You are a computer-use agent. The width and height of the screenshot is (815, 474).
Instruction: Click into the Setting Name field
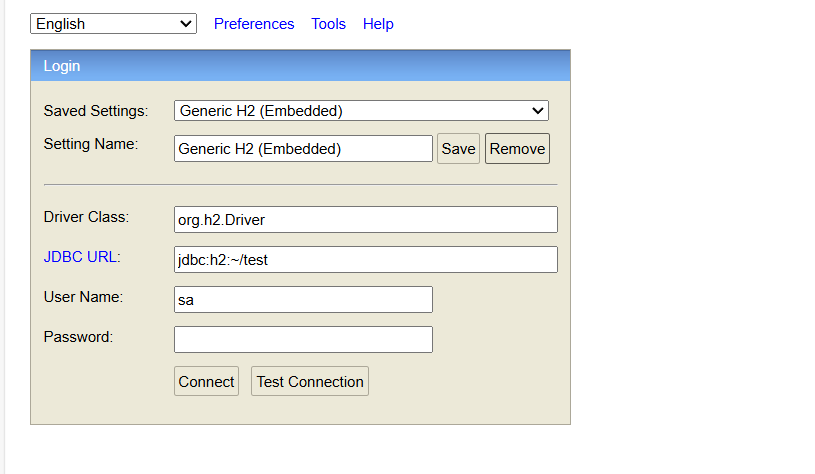pyautogui.click(x=303, y=149)
